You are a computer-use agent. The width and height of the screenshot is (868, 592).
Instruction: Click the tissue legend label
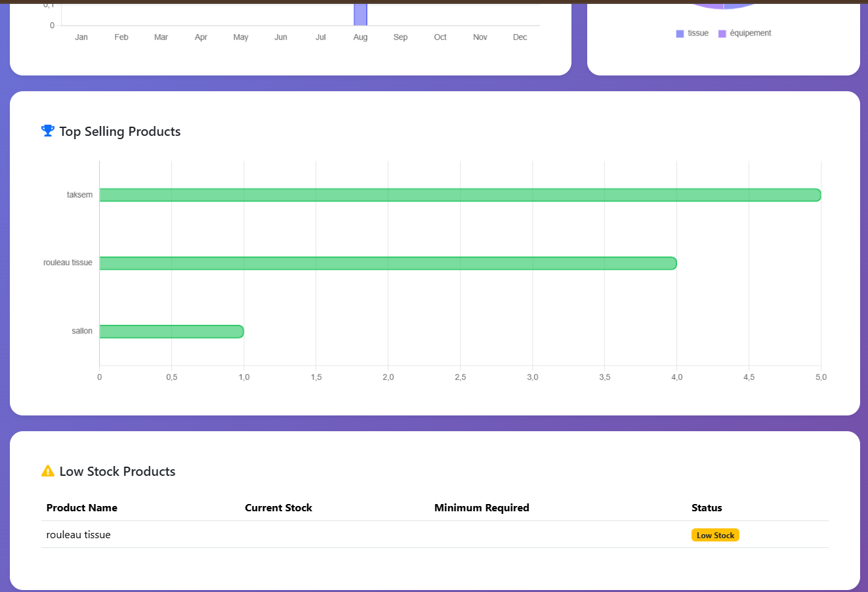tap(698, 33)
